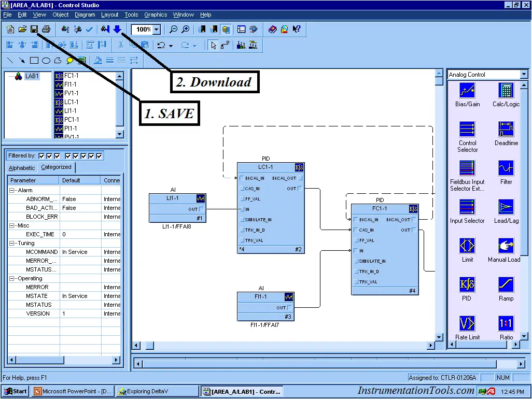Pick the Rate Limit block icon
The height and width of the screenshot is (399, 532).
point(467,323)
